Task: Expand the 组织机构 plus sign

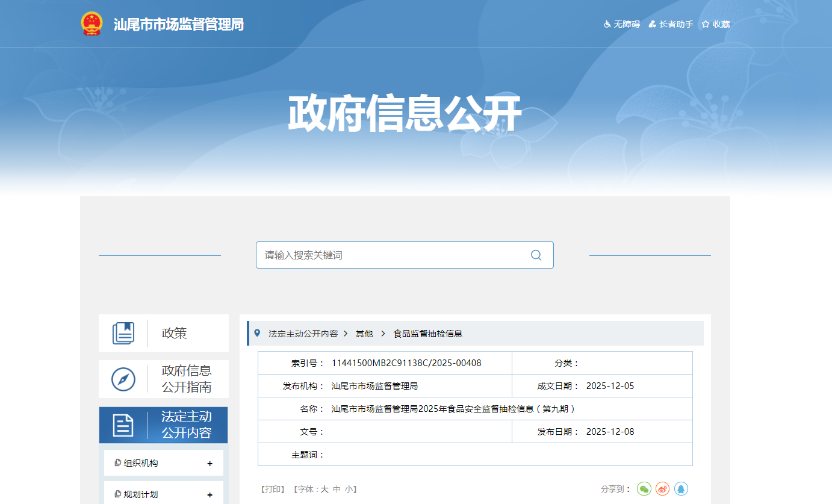Action: point(210,464)
